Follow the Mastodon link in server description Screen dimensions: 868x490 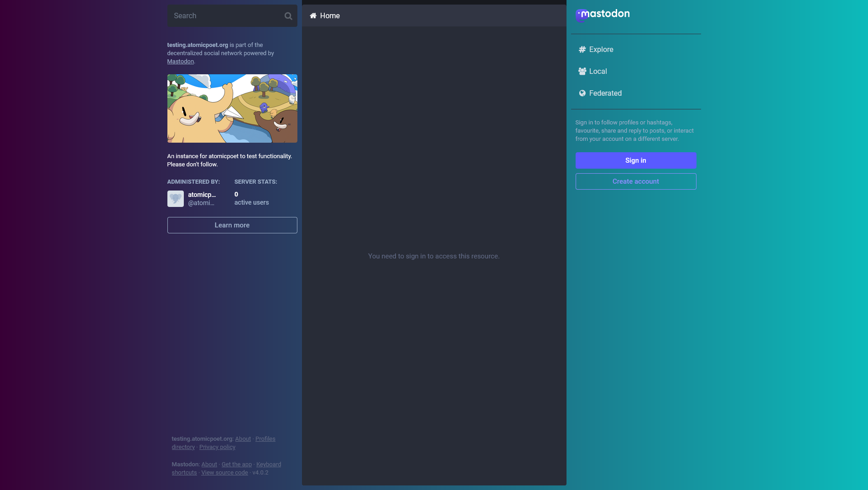click(181, 62)
